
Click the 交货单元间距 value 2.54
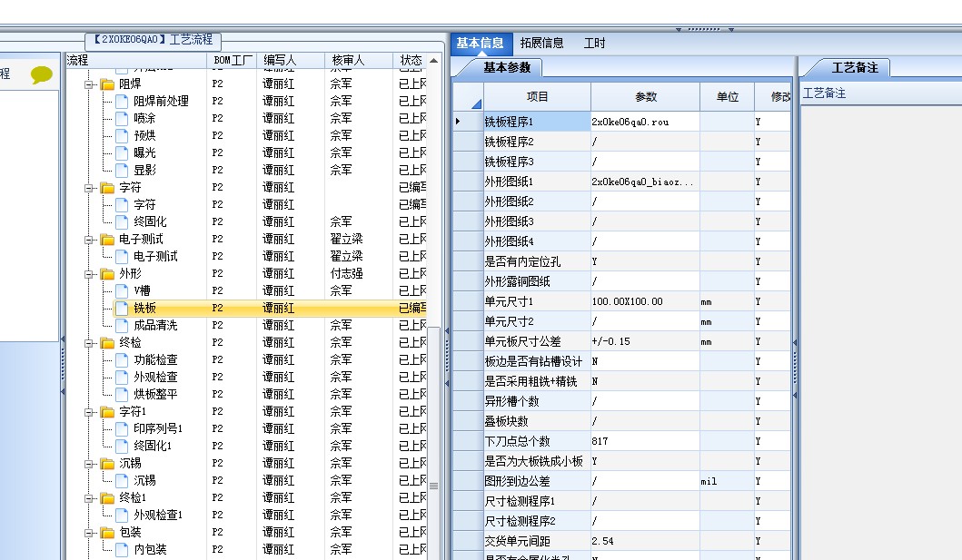645,541
